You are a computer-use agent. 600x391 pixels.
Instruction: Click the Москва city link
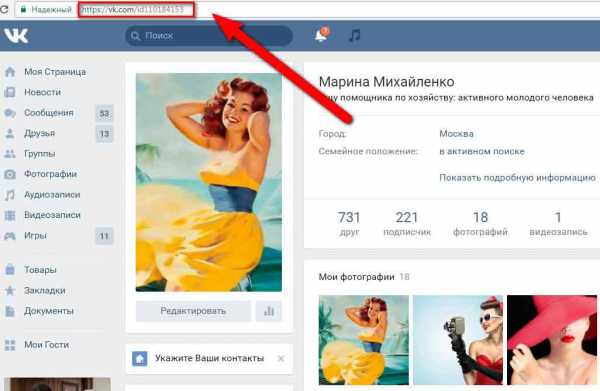click(x=457, y=134)
